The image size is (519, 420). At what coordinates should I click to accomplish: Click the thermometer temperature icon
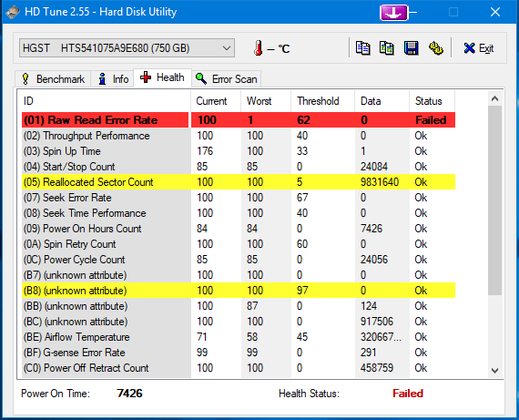pos(259,48)
